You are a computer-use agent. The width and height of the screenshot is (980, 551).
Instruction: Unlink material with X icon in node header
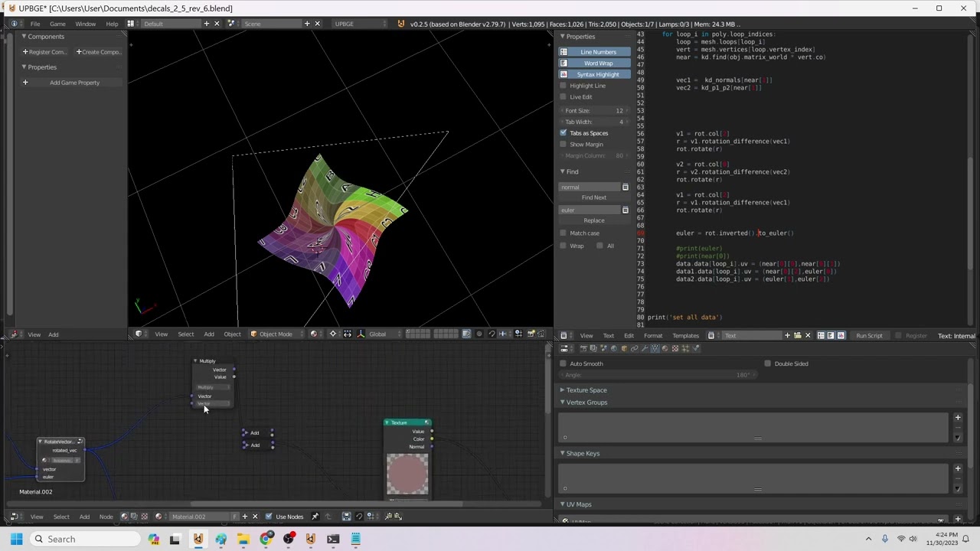(255, 517)
